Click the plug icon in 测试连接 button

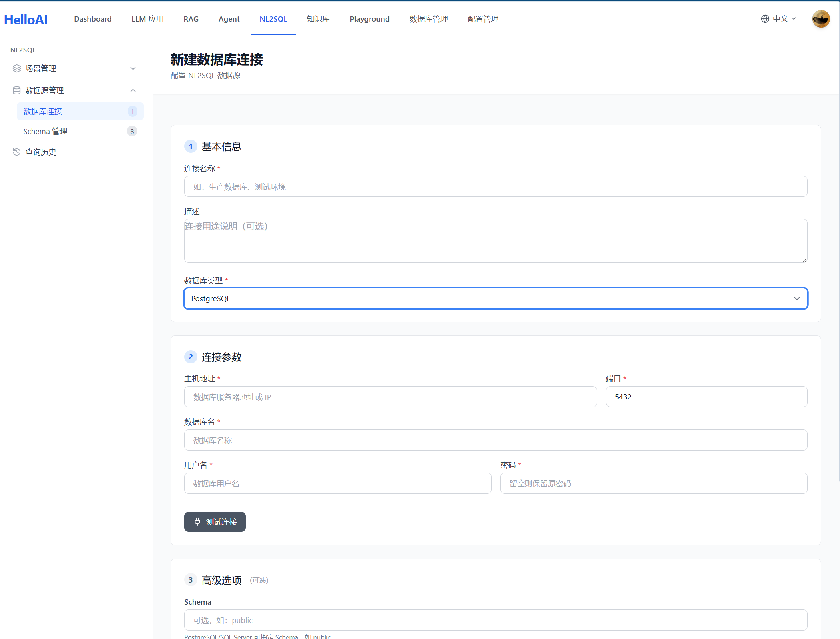[197, 521]
